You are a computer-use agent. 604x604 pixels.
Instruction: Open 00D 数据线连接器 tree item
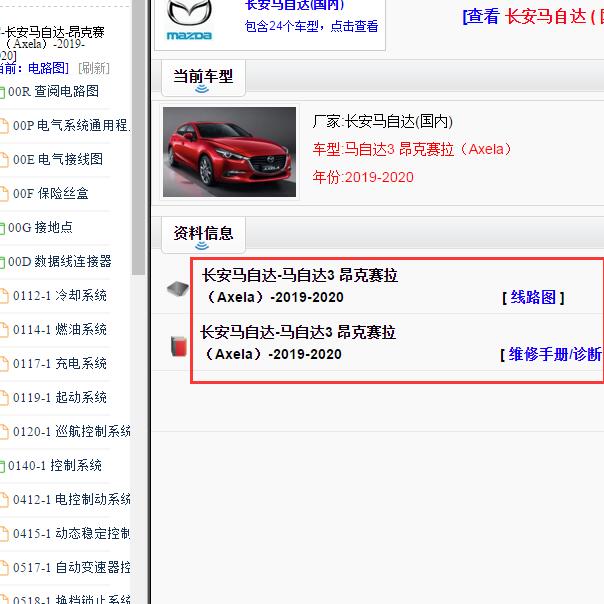60,261
